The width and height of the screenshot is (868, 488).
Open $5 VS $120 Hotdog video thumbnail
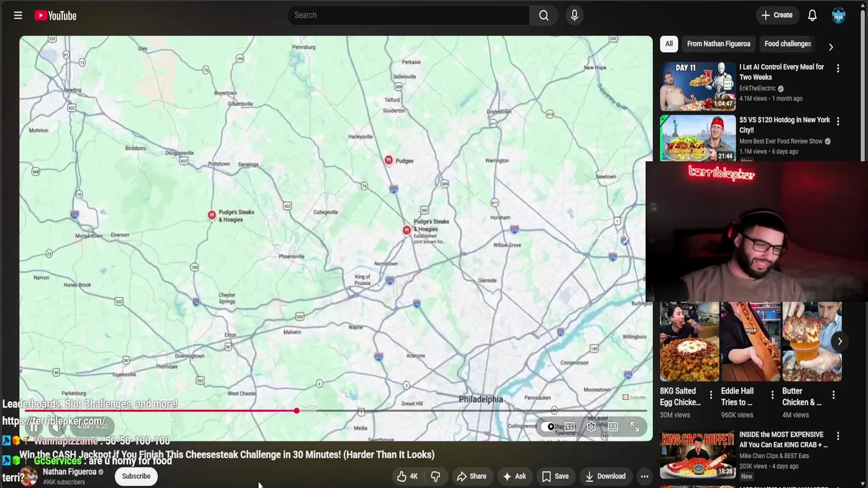(x=698, y=138)
